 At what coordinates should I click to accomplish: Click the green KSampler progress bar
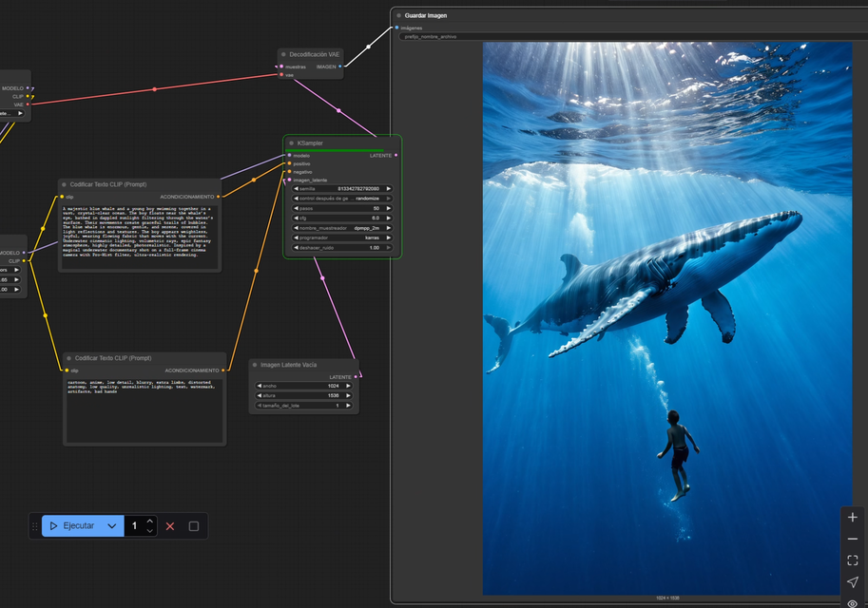tap(335, 150)
